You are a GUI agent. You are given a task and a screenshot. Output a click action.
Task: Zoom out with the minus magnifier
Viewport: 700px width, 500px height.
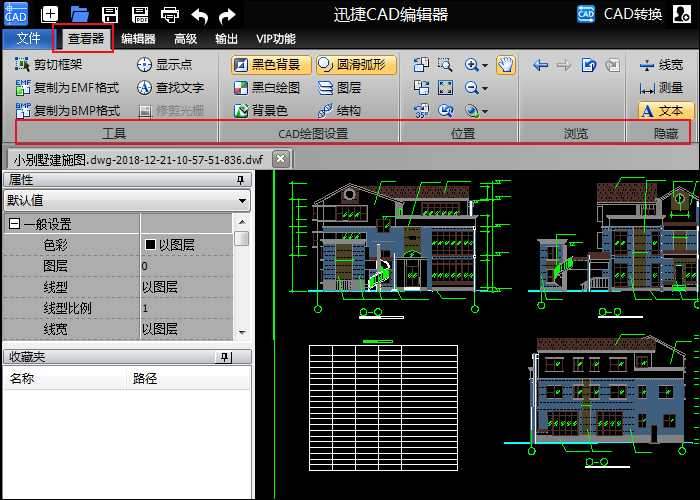472,88
